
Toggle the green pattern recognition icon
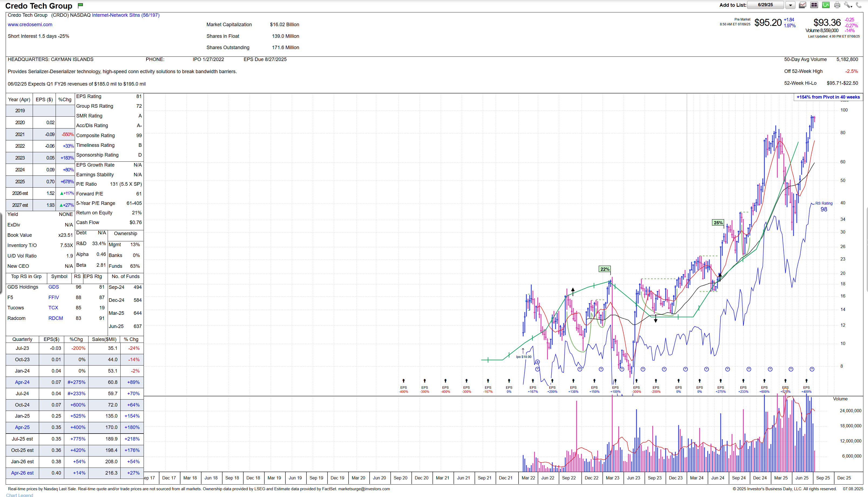pos(826,5)
